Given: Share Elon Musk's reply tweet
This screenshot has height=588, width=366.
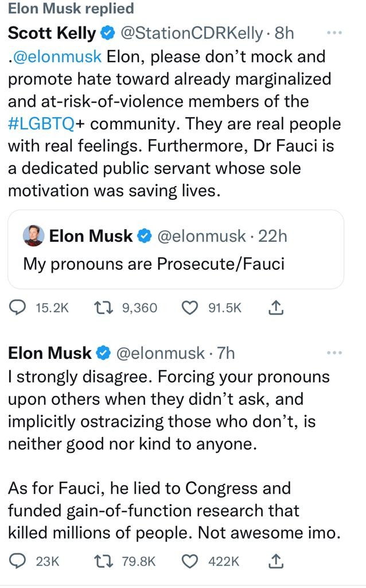Looking at the screenshot, I should click(276, 561).
